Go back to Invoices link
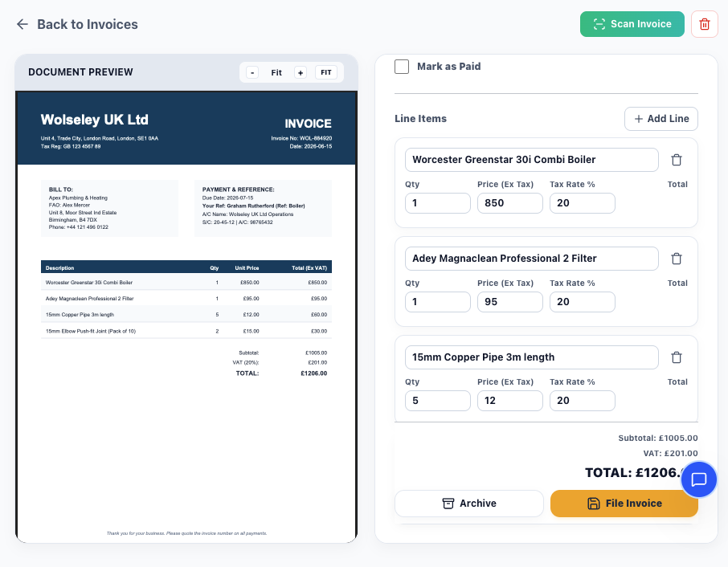The width and height of the screenshot is (728, 567). pos(88,24)
